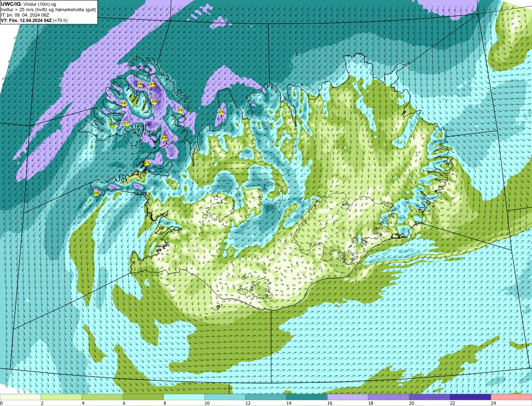The height and width of the screenshot is (406, 532).
Task: Choose the 22–24 m/s dark indigo swatch
Action: click(471, 397)
